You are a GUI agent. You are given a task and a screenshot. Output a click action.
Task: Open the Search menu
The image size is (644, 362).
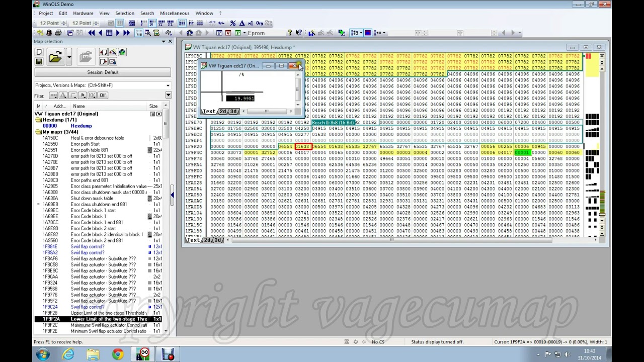coord(147,13)
